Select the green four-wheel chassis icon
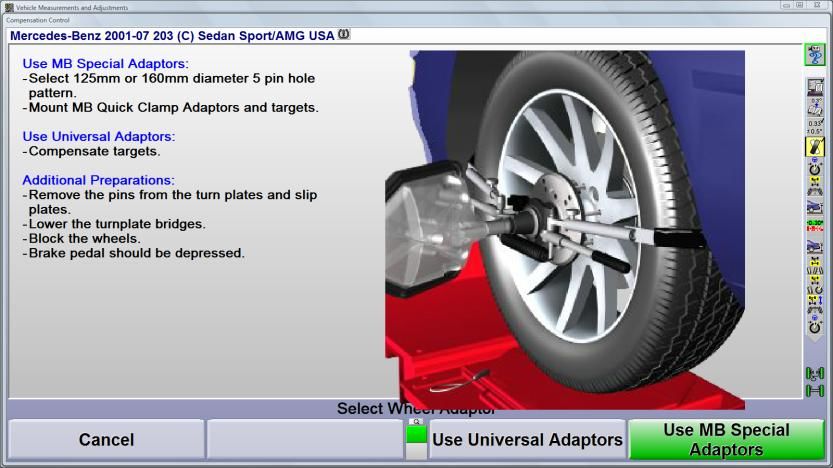Screen dimensions: 833x468 click(815, 373)
